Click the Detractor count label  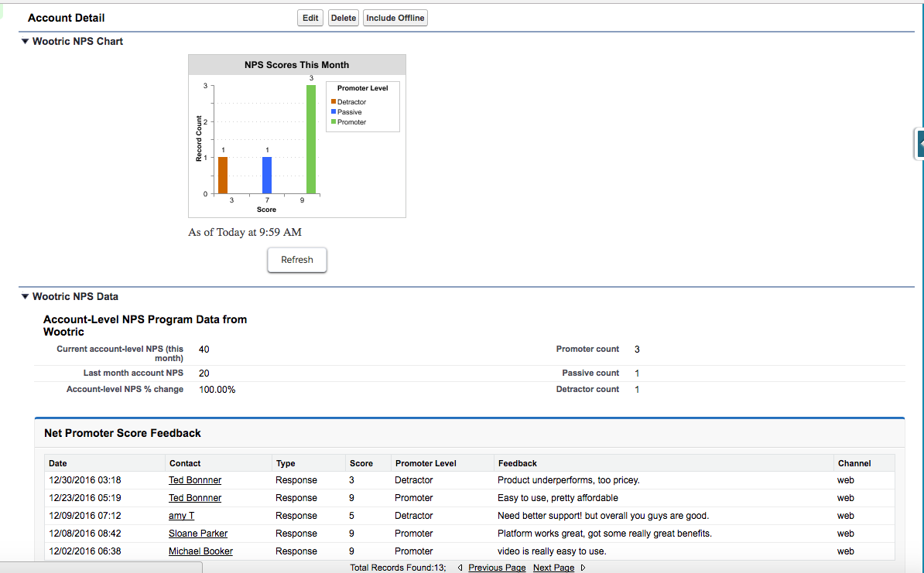587,389
